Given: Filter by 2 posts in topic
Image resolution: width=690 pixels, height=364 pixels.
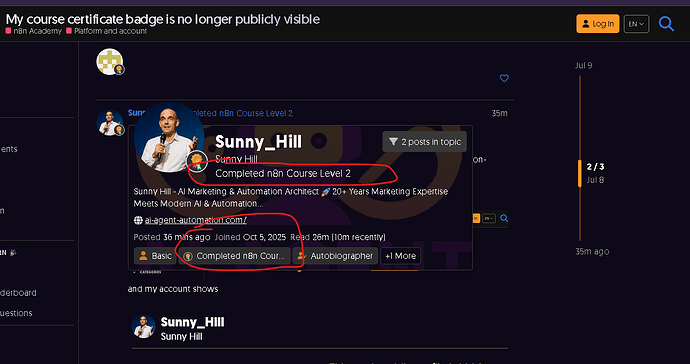Looking at the screenshot, I should pos(425,142).
